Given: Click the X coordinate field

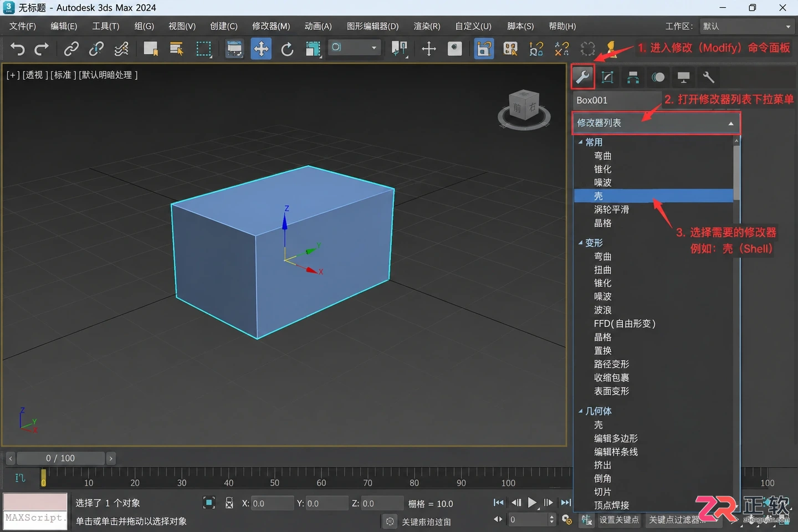Looking at the screenshot, I should tap(272, 503).
